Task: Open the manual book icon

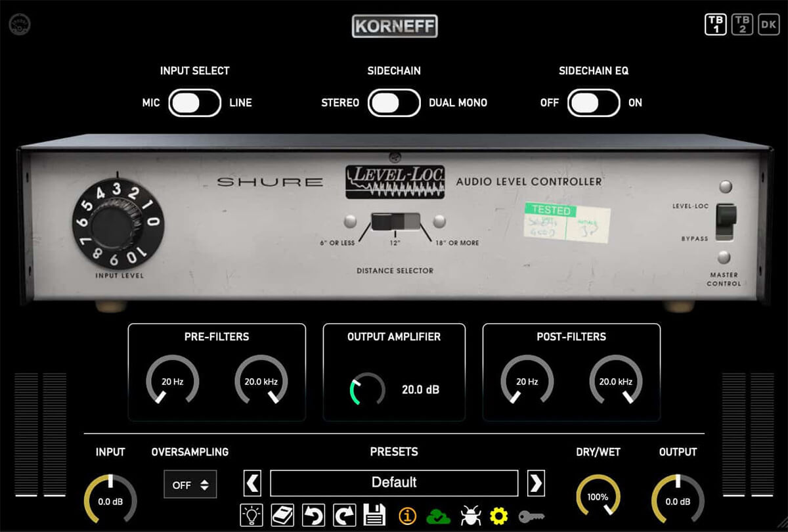Action: 282,516
